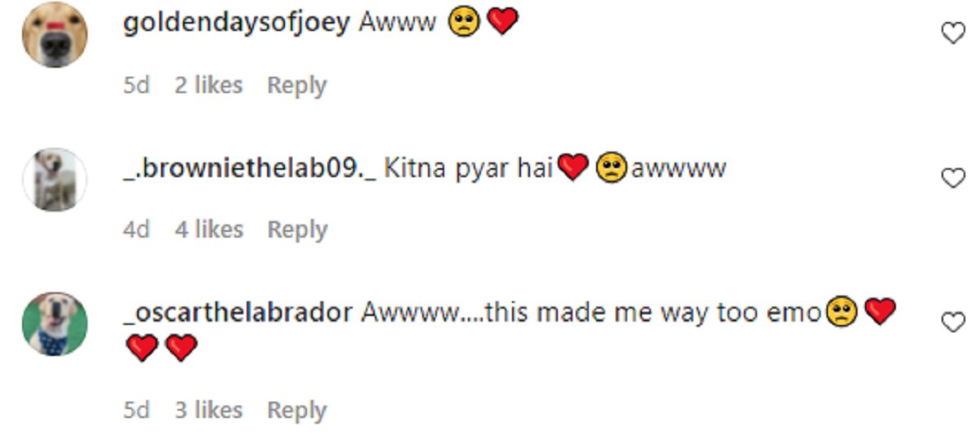Screen dimensions: 980x440
Task: Reply to goldendaysofjoey's Awww comment
Action: 297,85
